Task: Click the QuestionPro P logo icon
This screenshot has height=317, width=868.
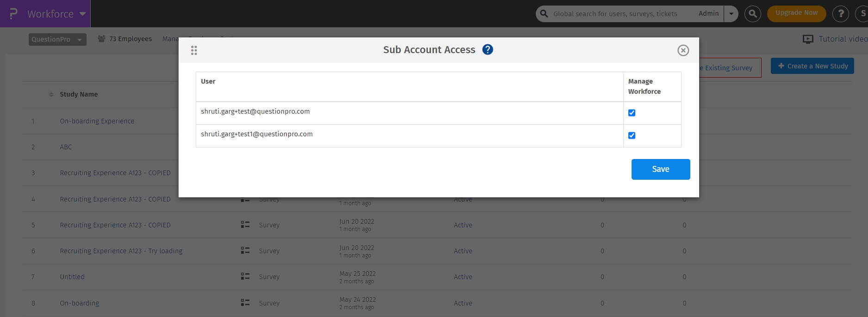Action: 13,13
